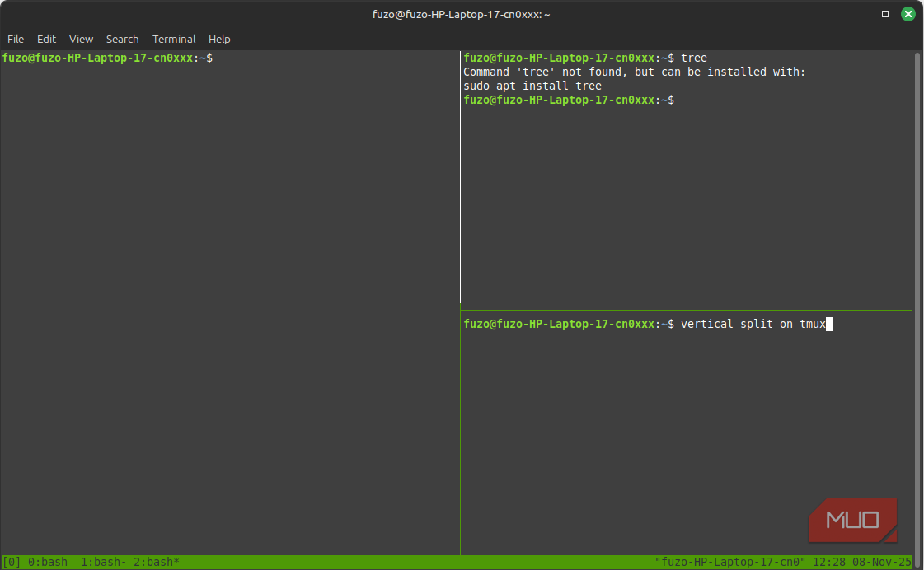The image size is (924, 570).
Task: Click the prompt in the left tmux pane
Action: coord(107,58)
